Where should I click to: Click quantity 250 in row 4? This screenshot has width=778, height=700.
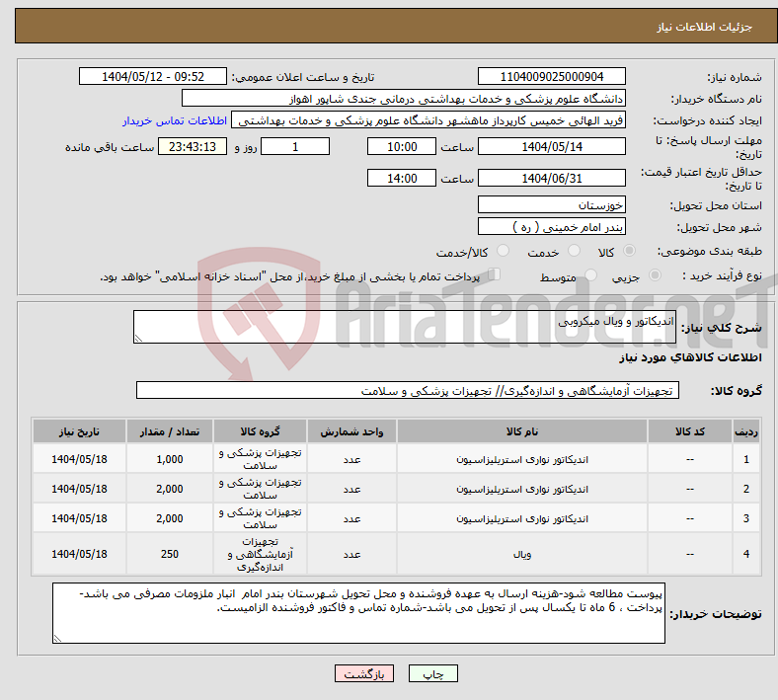tap(170, 554)
